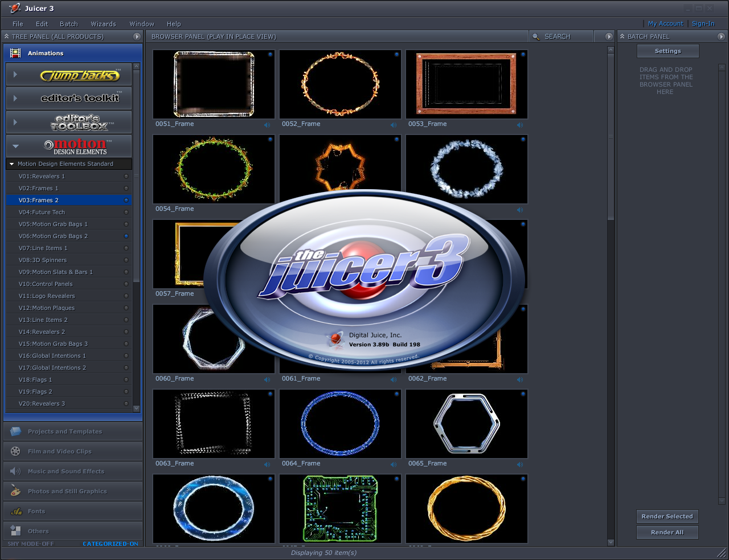Open the Help menu
The image size is (729, 560).
pos(174,24)
